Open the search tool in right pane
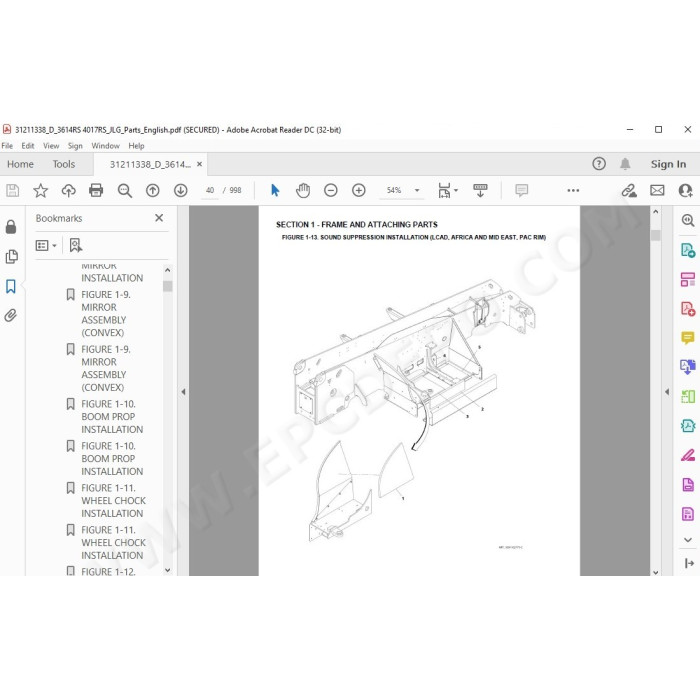This screenshot has height=700, width=700. point(688,221)
